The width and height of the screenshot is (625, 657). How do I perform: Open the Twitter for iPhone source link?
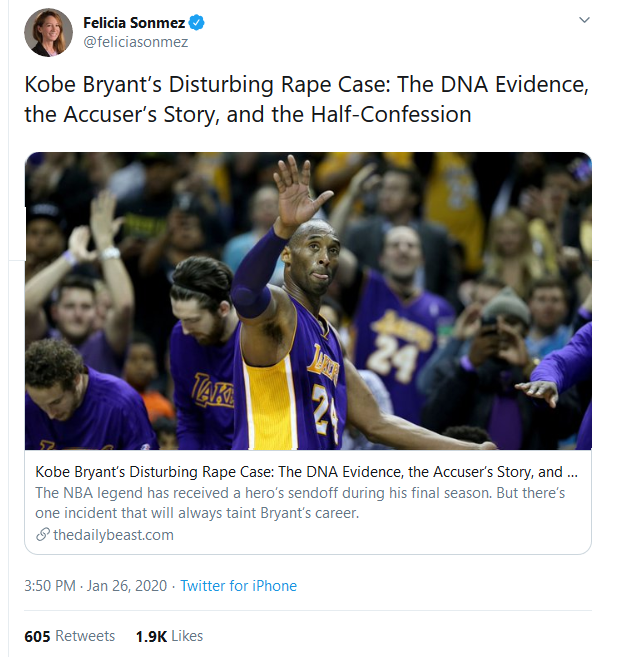coord(238,586)
